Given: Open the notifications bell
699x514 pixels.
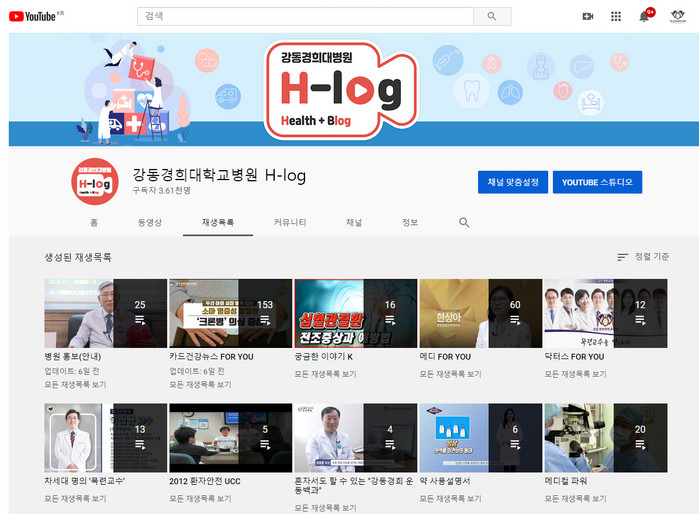Looking at the screenshot, I should point(645,16).
